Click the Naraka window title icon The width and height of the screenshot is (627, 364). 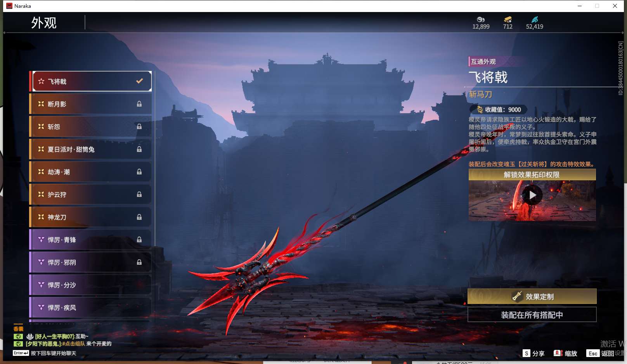[x=9, y=6]
